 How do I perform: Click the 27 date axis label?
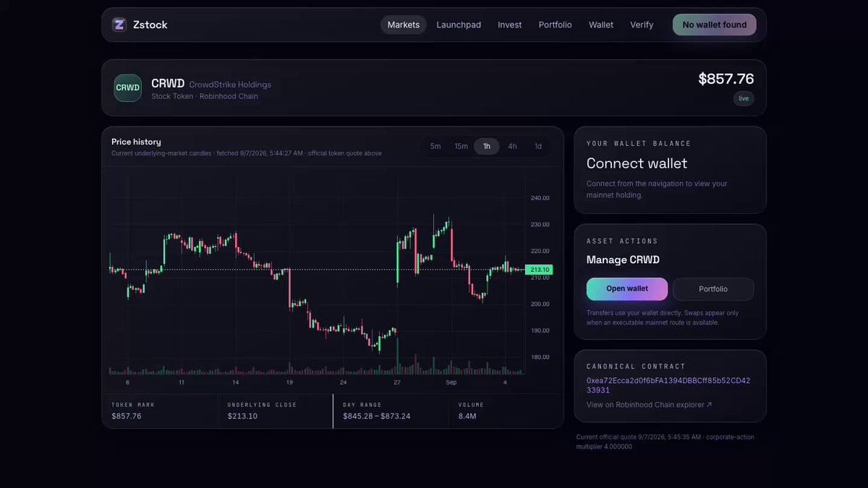click(397, 382)
